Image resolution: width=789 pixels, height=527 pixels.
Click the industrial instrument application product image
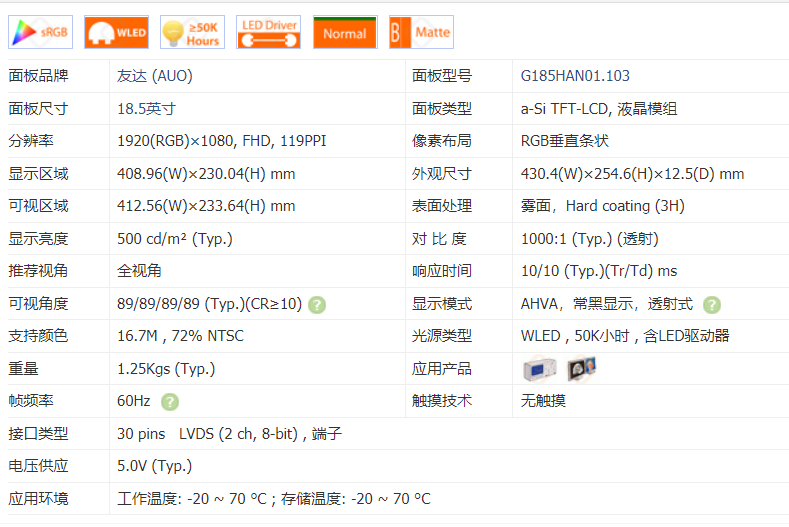pyautogui.click(x=538, y=369)
